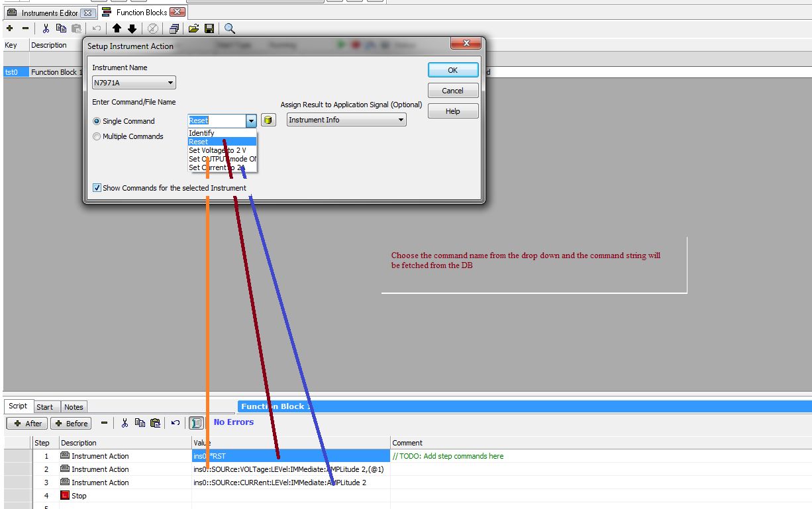Click the Stop step icon in row 4
Image resolution: width=812 pixels, height=509 pixels.
(x=65, y=496)
